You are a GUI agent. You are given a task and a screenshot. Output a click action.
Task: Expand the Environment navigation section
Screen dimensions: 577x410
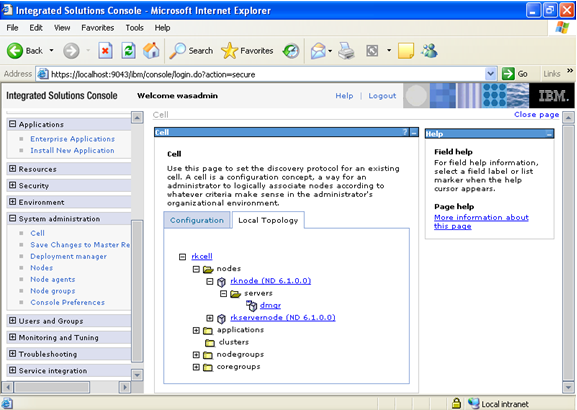(x=13, y=202)
